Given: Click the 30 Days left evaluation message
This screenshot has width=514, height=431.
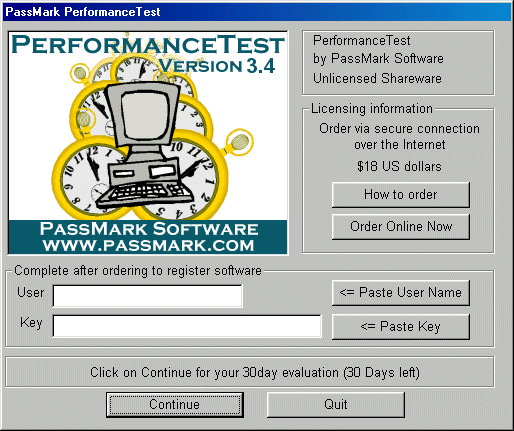Looking at the screenshot, I should pyautogui.click(x=255, y=372).
